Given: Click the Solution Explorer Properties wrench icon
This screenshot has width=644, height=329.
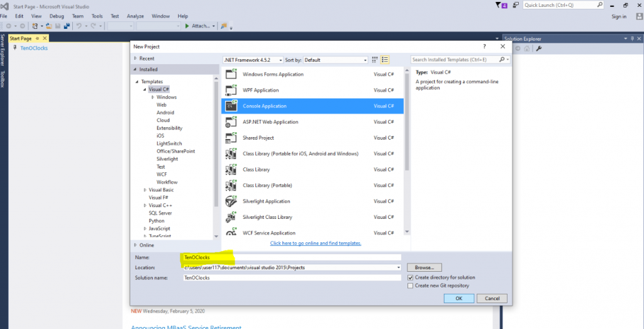Looking at the screenshot, I should click(539, 48).
